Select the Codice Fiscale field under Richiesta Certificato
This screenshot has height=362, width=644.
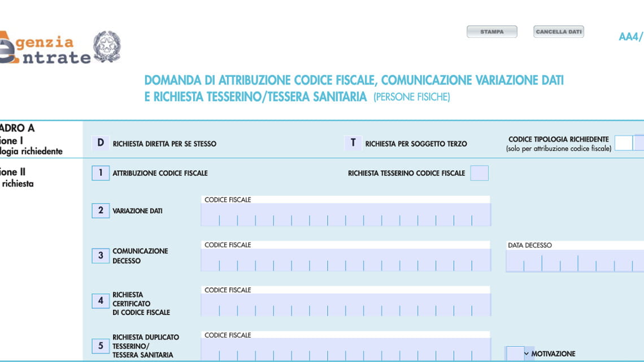pos(346,307)
